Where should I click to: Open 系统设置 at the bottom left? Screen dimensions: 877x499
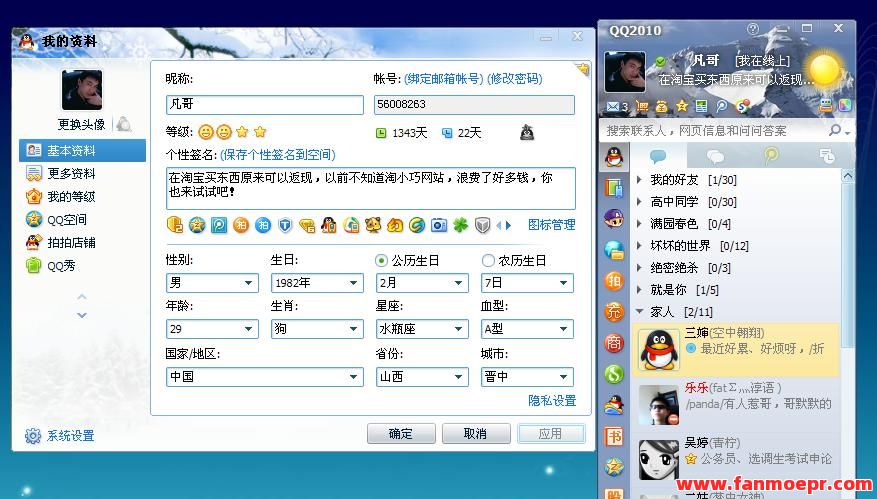click(x=59, y=435)
